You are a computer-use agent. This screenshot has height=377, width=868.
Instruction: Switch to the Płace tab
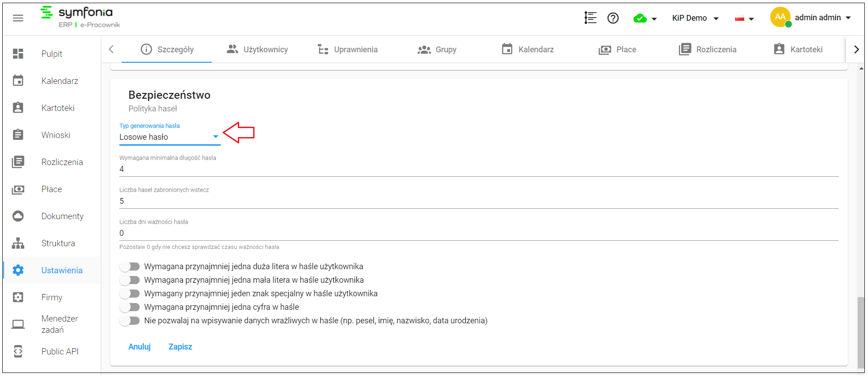[618, 49]
